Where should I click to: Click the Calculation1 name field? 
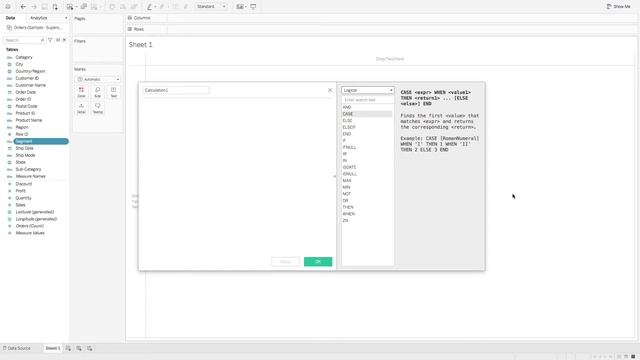pyautogui.click(x=176, y=90)
